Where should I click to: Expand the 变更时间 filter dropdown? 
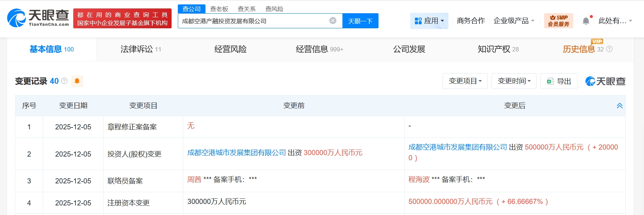pos(514,81)
